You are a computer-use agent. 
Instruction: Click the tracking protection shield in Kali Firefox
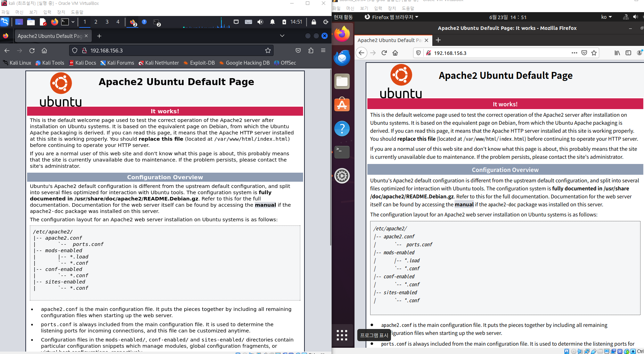pyautogui.click(x=75, y=51)
